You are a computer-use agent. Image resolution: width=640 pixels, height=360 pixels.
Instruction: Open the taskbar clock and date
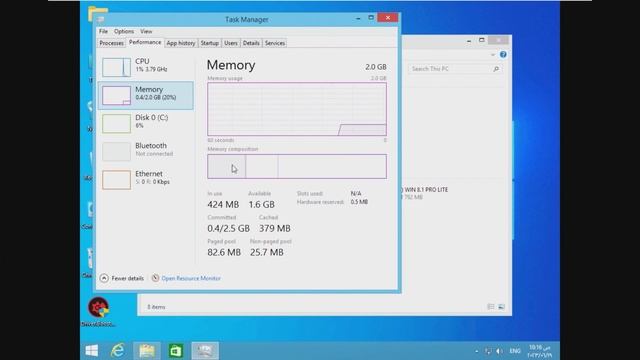pyautogui.click(x=540, y=351)
